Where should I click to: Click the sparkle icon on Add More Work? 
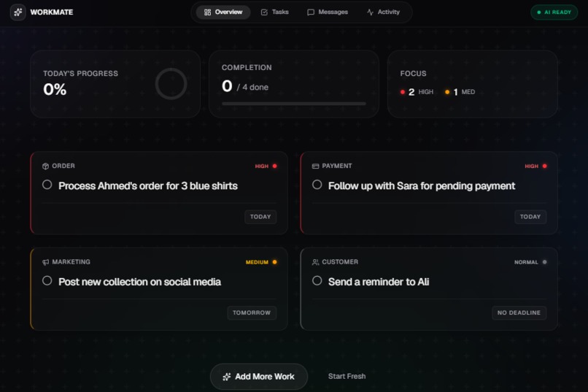tap(226, 377)
